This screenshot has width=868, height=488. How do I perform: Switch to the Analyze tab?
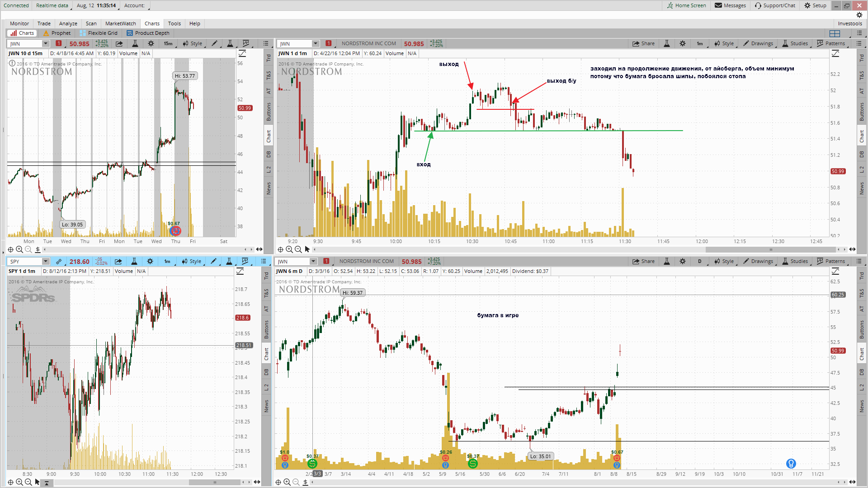(x=68, y=23)
